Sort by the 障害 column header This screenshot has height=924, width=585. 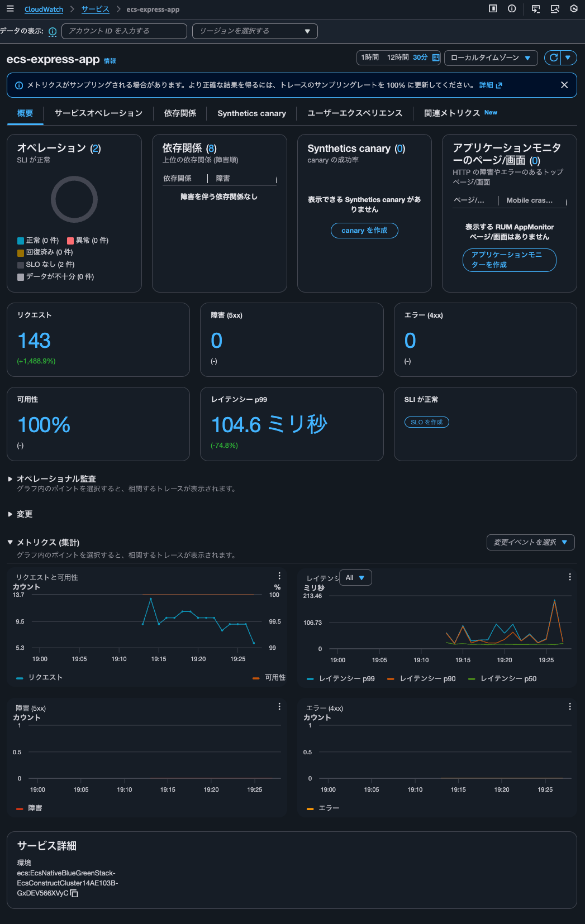tap(223, 179)
